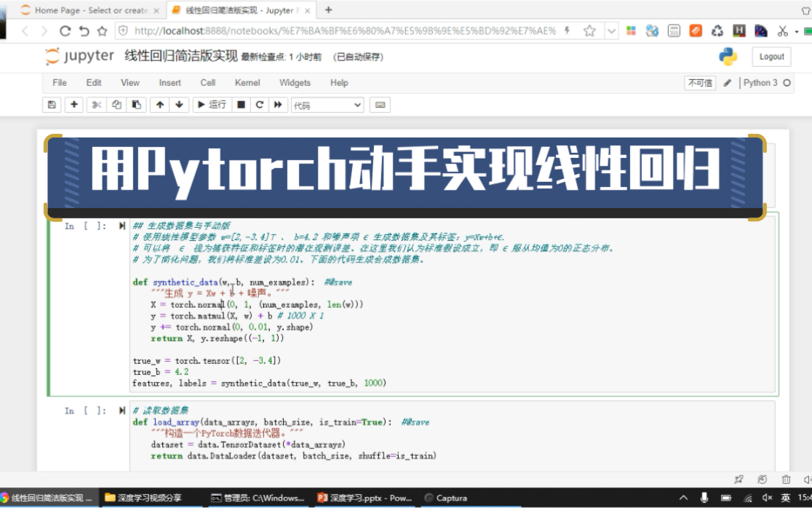Viewport: 812px width, 508px height.
Task: Open the Kernel menu
Action: [x=247, y=82]
